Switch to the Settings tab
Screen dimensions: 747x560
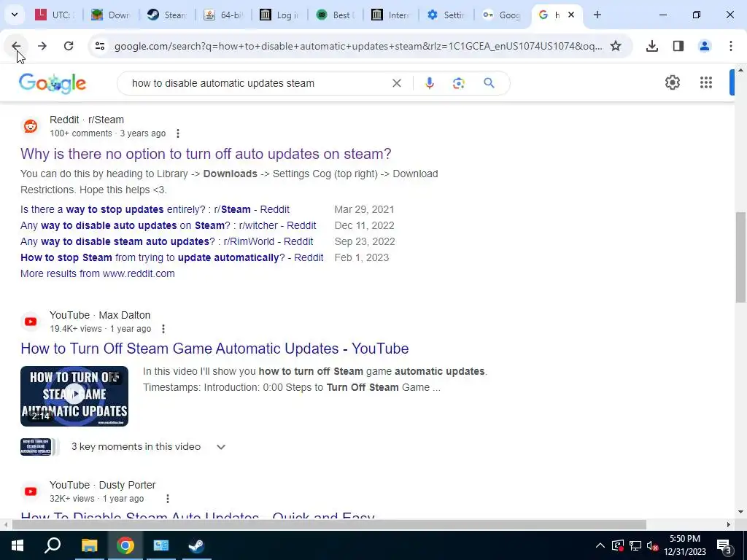click(447, 15)
